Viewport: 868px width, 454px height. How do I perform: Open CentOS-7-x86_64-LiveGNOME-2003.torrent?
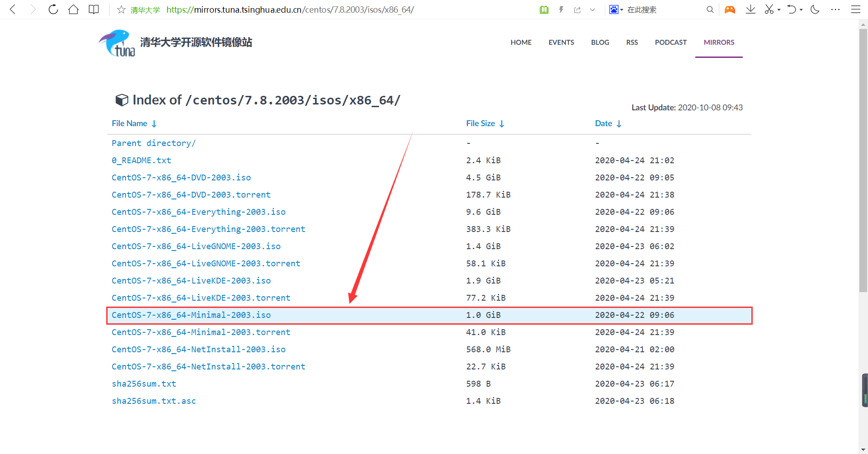[x=206, y=264]
